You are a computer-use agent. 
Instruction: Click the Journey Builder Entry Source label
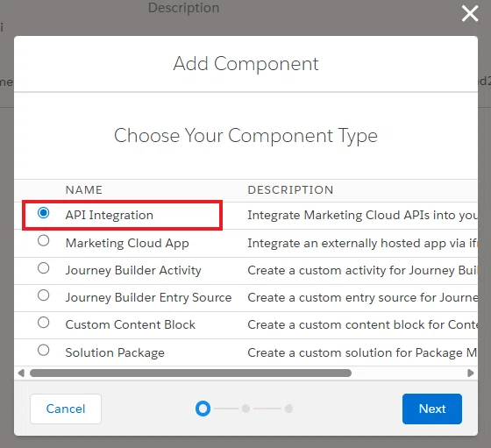pyautogui.click(x=148, y=298)
